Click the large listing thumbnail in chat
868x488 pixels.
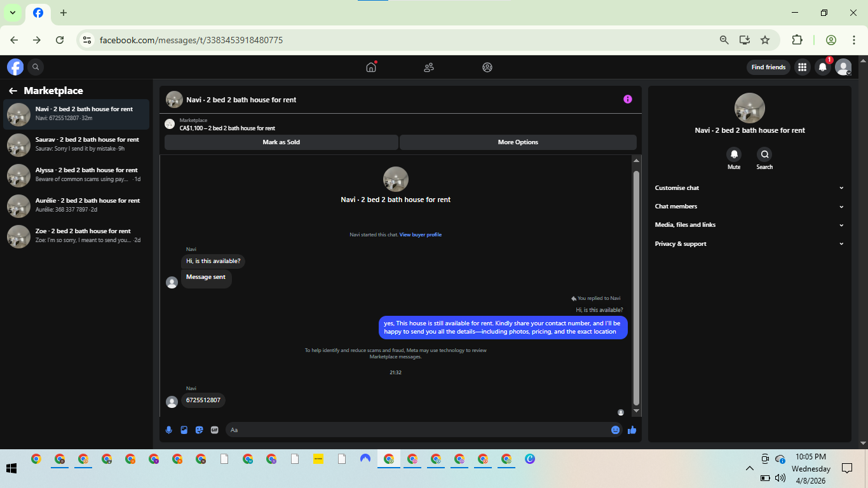(396, 179)
